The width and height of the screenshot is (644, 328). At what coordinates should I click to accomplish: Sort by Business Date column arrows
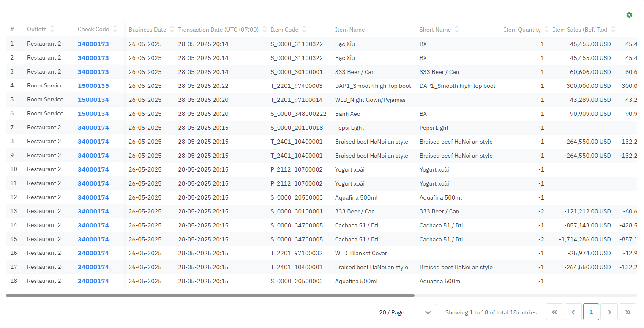[172, 30]
